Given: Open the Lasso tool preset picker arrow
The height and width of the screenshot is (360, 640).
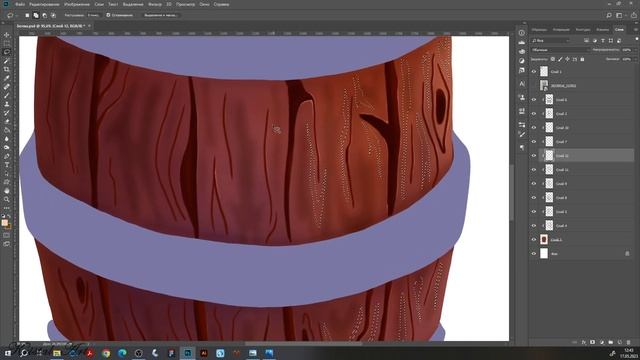Looking at the screenshot, I should coord(16,15).
